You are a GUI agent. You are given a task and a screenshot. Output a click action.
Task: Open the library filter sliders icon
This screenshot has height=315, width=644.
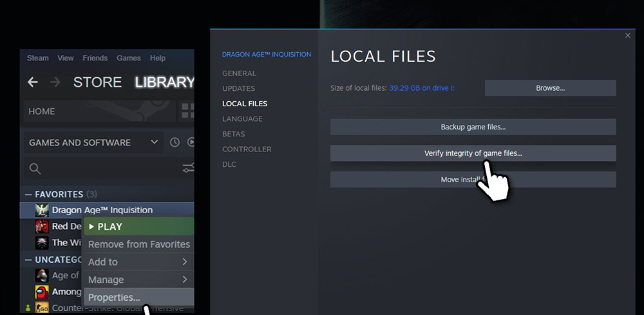(189, 168)
